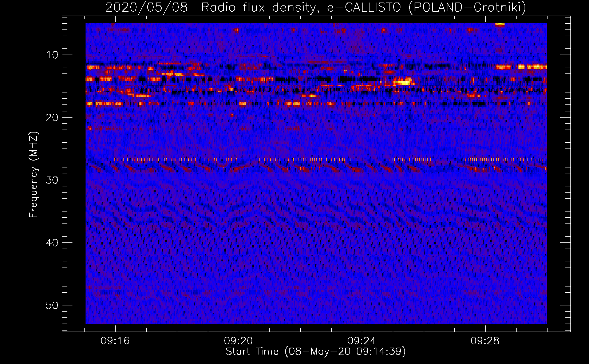
Task: Click the plot title '2020/05/08 Radio flux density'
Action: [316, 7]
